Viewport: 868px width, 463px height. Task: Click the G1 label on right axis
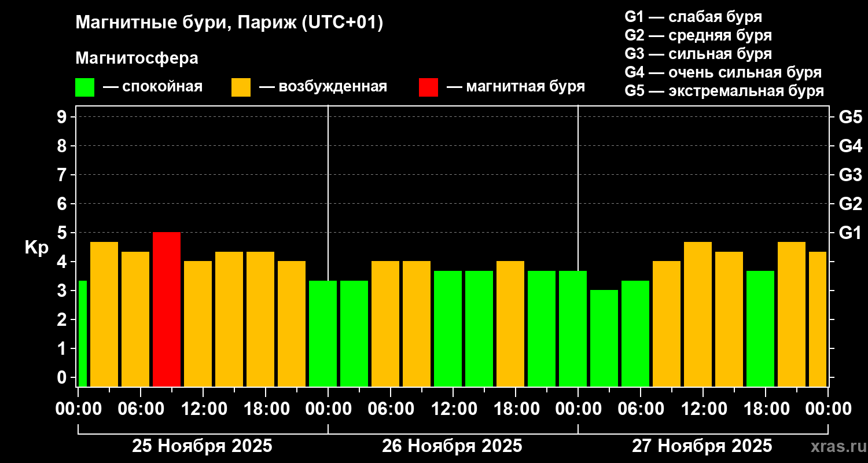[x=851, y=233]
